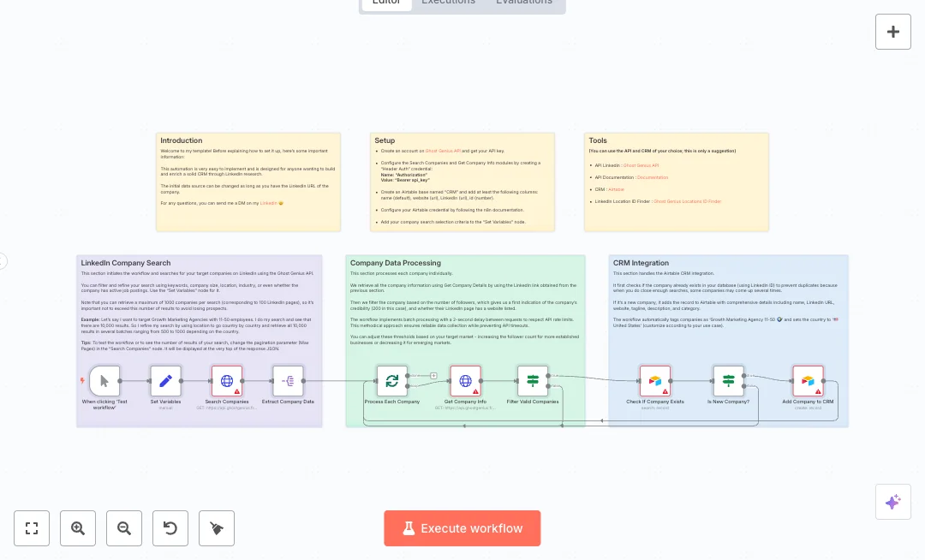The height and width of the screenshot is (560, 925).
Task: Click the zoom in magnifier button
Action: pos(78,528)
